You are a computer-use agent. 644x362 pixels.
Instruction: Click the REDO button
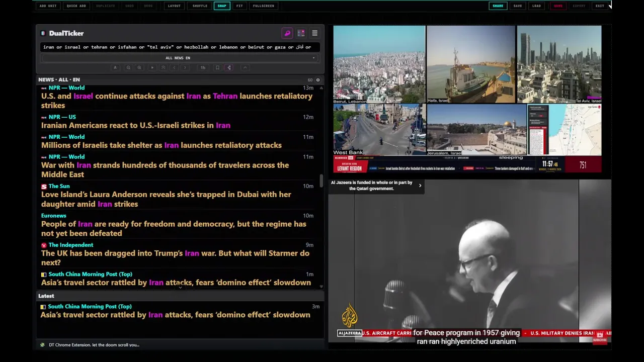[x=148, y=6]
